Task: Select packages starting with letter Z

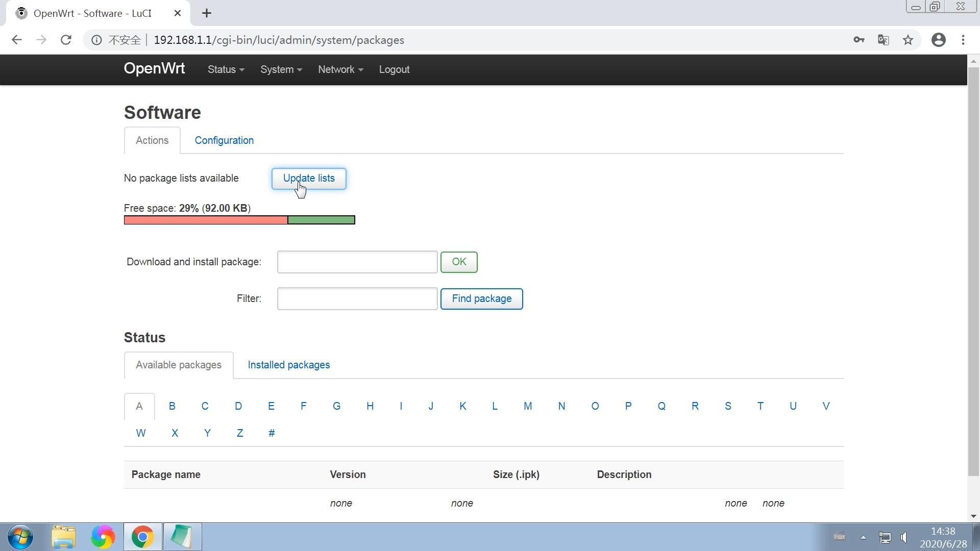Action: 239,433
